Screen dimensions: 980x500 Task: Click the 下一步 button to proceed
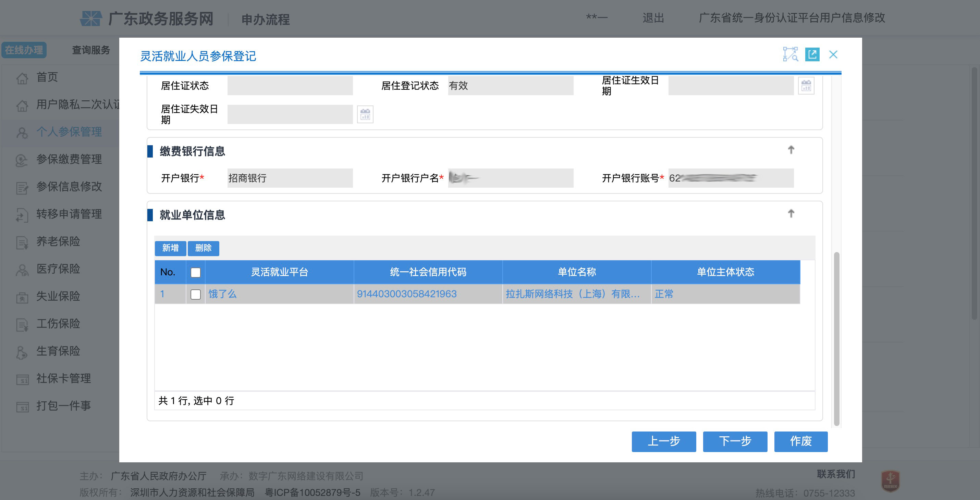click(x=735, y=441)
